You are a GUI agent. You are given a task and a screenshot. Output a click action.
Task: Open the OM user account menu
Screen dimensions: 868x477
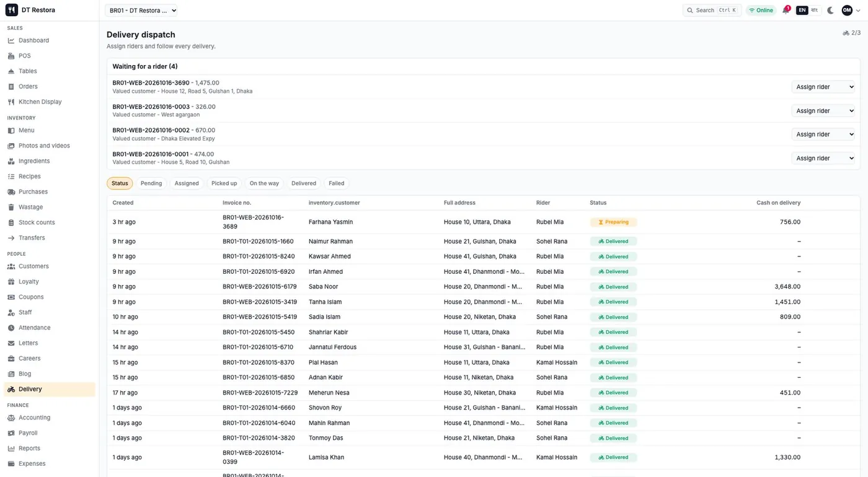[x=851, y=11]
